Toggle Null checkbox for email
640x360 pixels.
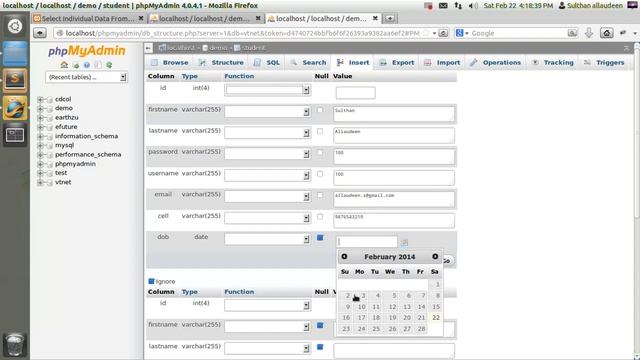click(x=320, y=195)
